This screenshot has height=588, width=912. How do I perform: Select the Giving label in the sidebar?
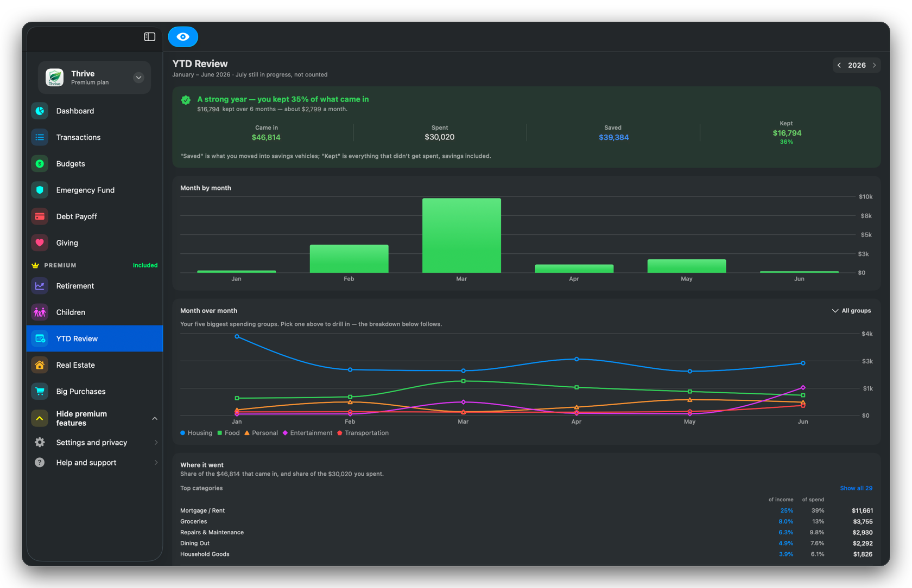[67, 243]
